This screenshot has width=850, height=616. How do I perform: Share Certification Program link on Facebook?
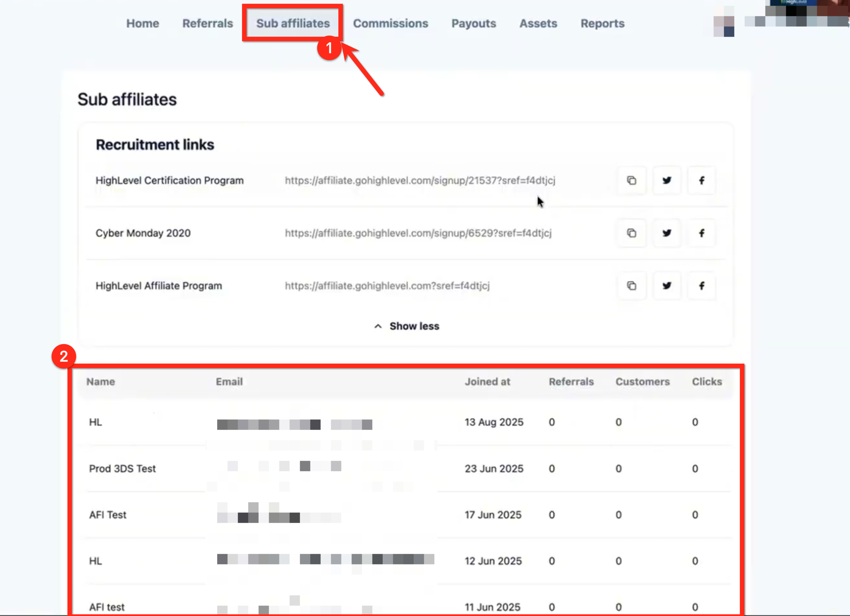(x=701, y=181)
